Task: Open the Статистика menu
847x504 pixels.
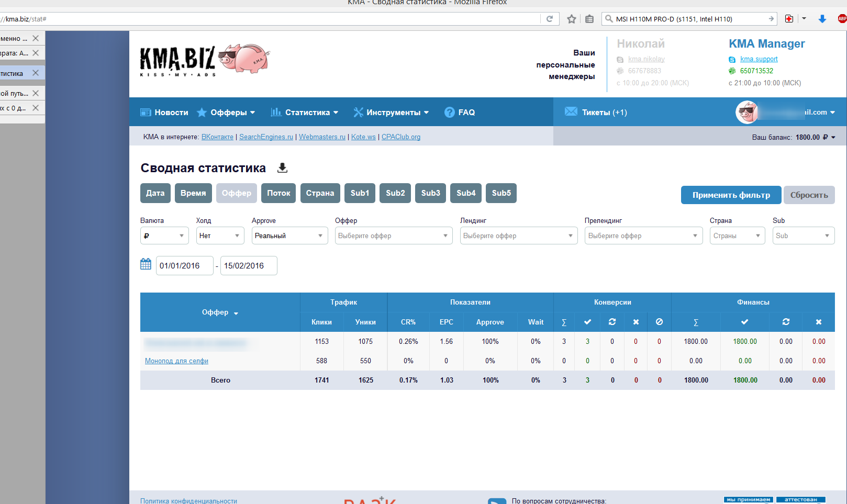Action: click(305, 113)
